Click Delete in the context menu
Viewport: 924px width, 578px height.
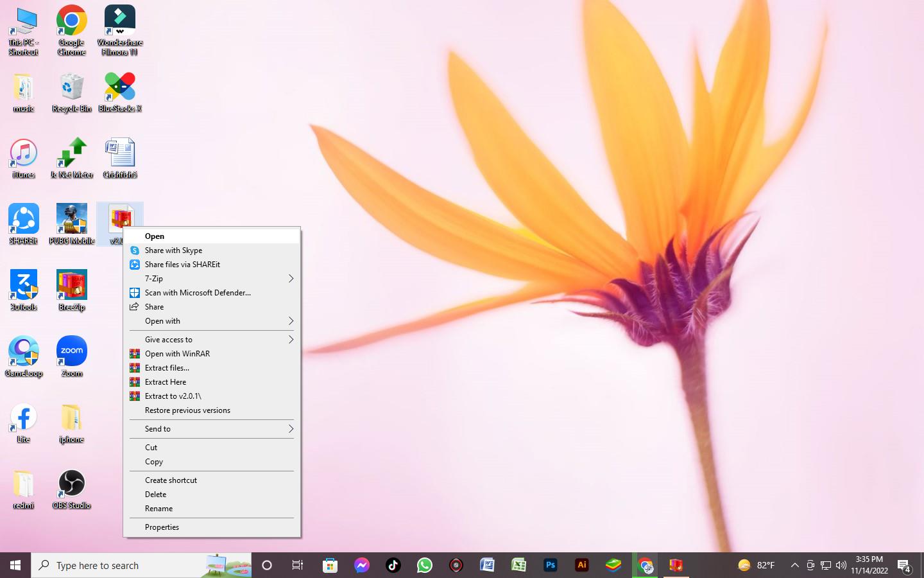[x=155, y=495]
